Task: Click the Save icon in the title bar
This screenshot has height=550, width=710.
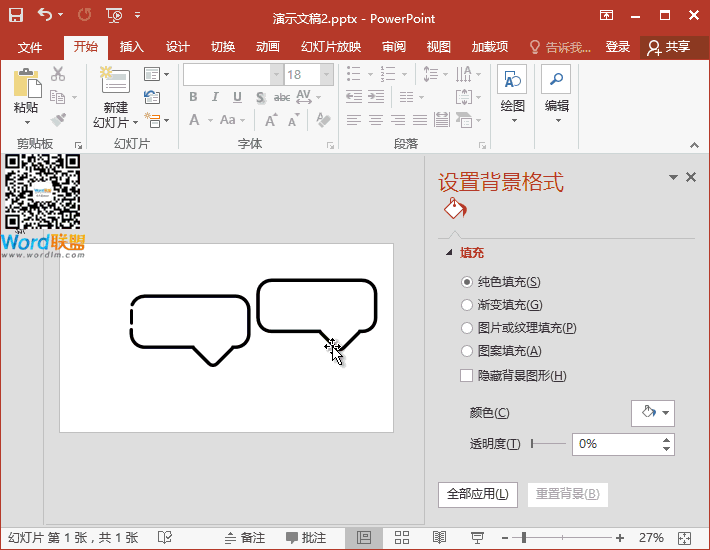Action: point(16,15)
